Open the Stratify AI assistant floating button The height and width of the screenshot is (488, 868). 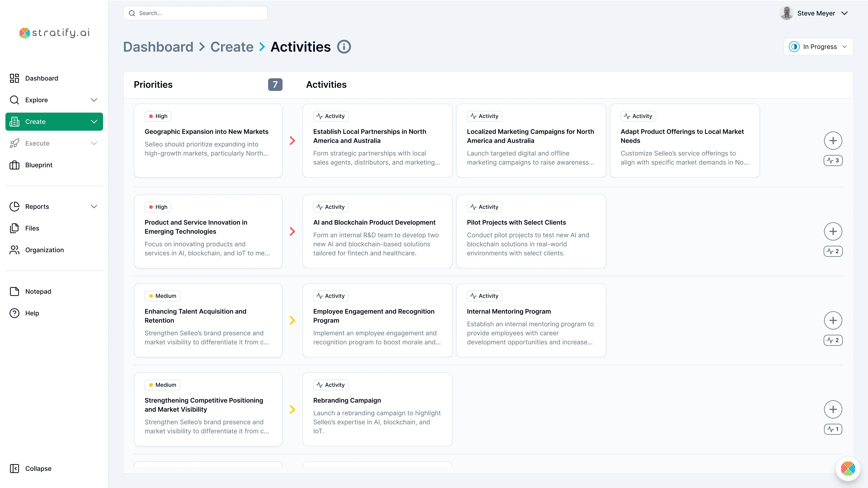[x=848, y=468]
